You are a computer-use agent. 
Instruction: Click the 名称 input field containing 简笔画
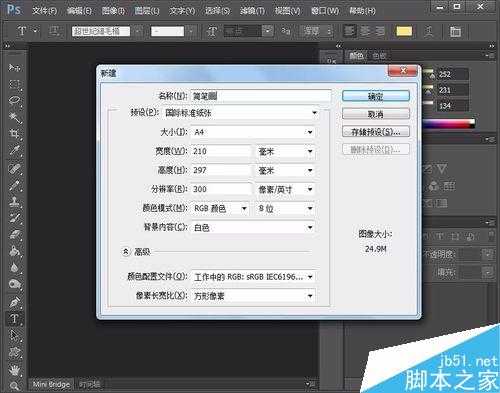[x=261, y=96]
